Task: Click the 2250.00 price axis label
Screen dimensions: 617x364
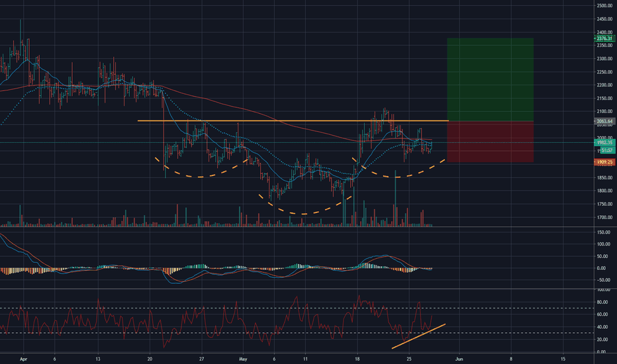Action: pyautogui.click(x=604, y=72)
